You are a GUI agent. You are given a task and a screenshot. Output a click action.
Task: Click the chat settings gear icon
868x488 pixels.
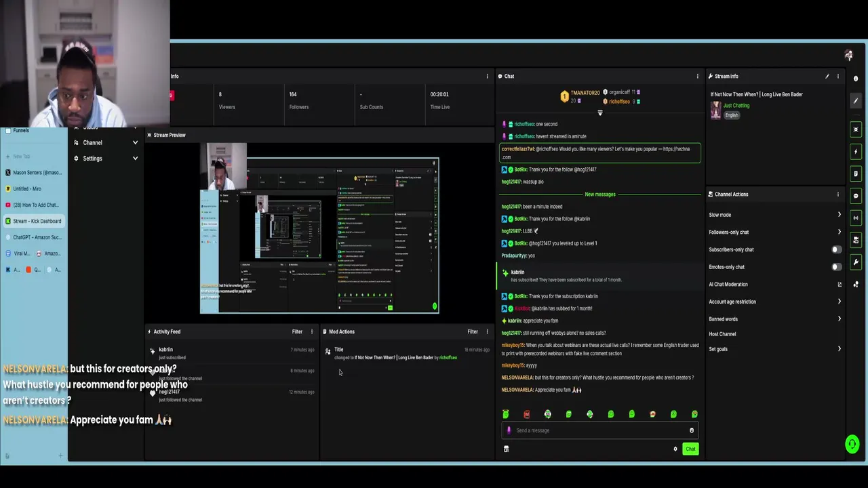click(675, 449)
